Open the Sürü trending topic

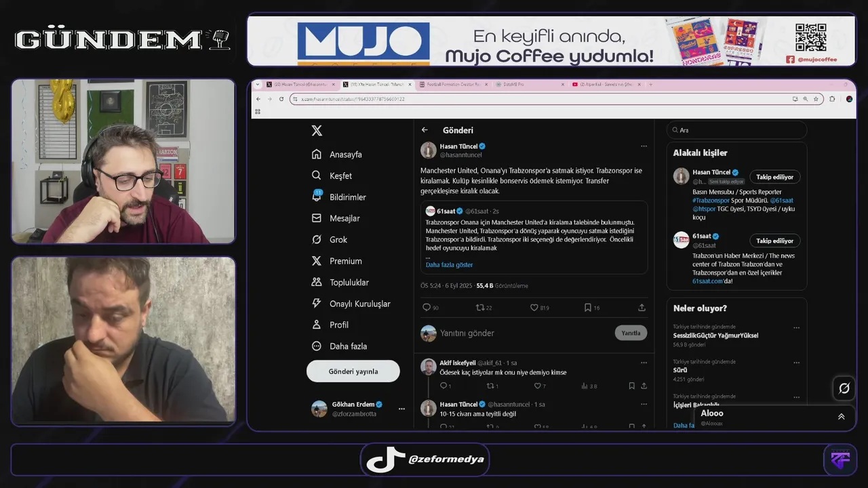(x=679, y=370)
